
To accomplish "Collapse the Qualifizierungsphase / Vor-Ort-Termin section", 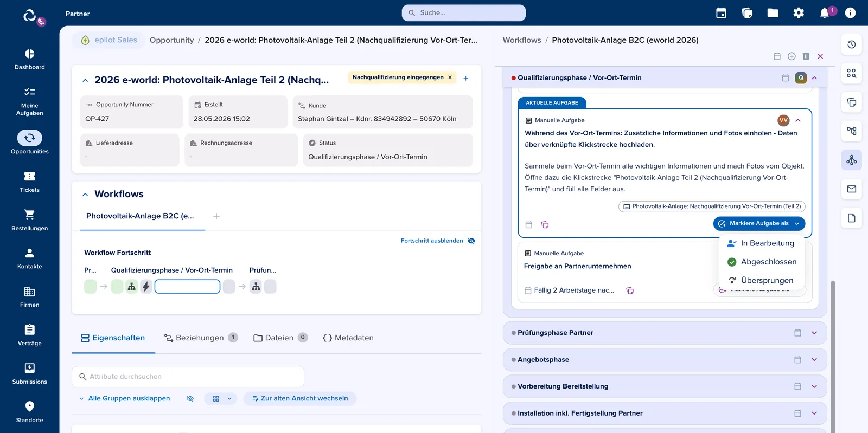I will pyautogui.click(x=814, y=78).
